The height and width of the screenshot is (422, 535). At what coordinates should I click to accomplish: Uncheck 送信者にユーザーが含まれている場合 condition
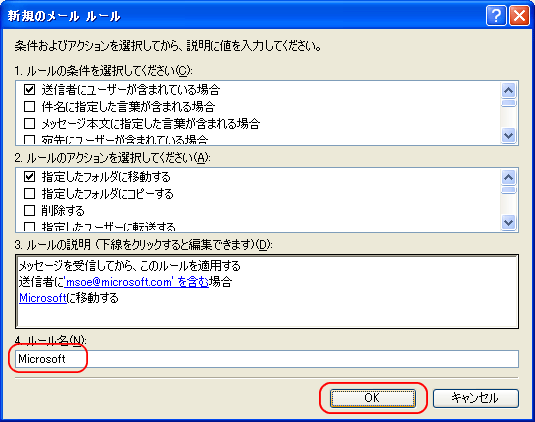pyautogui.click(x=29, y=90)
